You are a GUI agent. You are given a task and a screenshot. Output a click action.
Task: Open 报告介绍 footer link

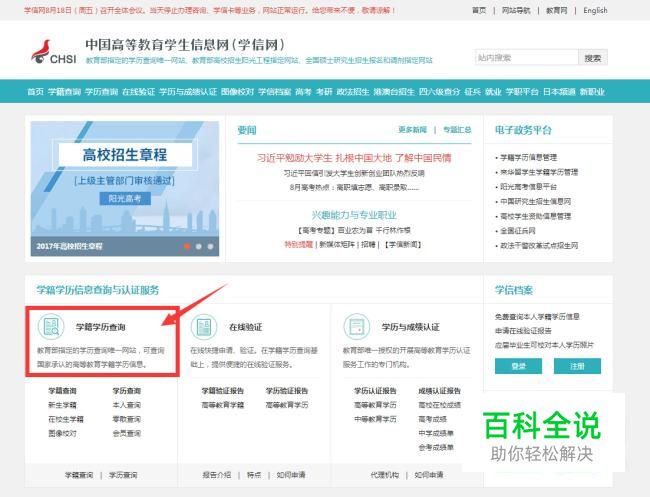click(x=216, y=475)
